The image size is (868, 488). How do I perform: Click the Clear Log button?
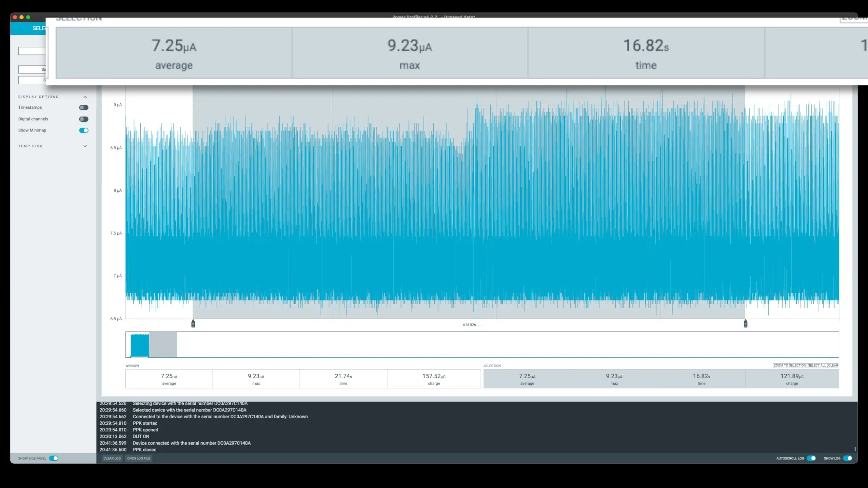click(x=112, y=458)
